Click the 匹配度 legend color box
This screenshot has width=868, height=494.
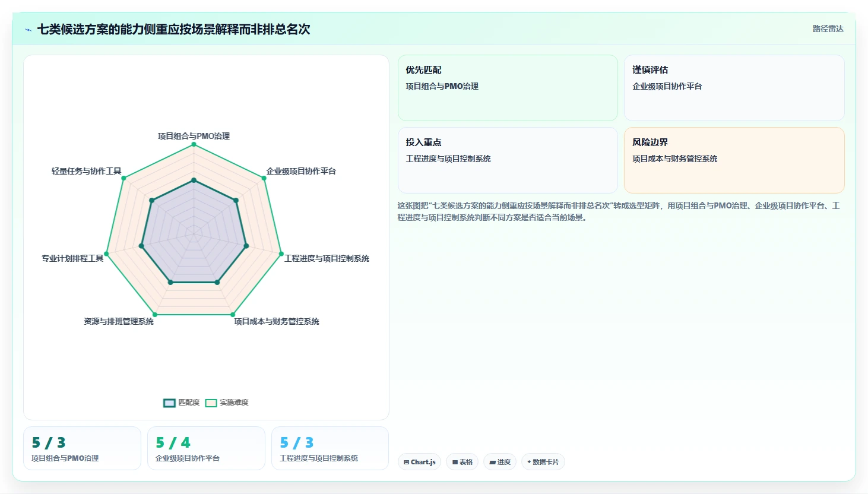169,403
